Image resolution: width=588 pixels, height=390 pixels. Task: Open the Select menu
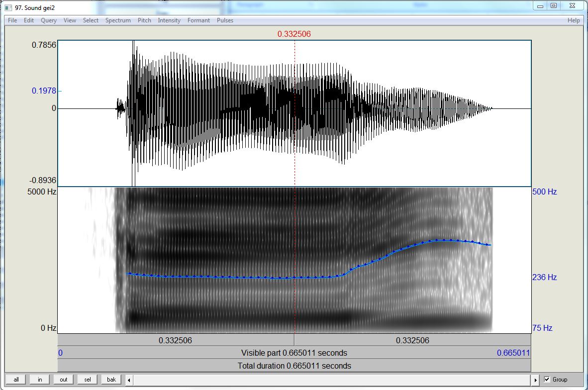tap(91, 20)
